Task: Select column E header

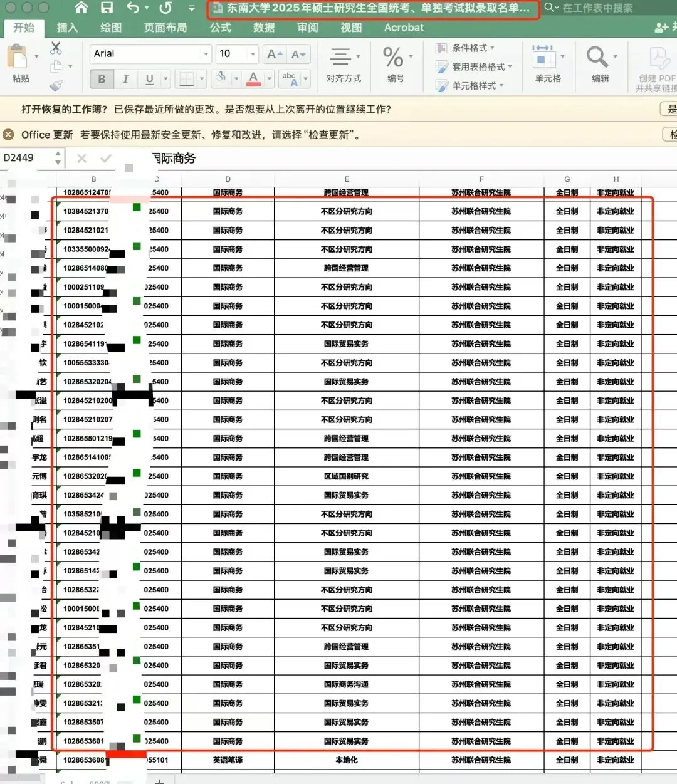Action: pos(347,179)
